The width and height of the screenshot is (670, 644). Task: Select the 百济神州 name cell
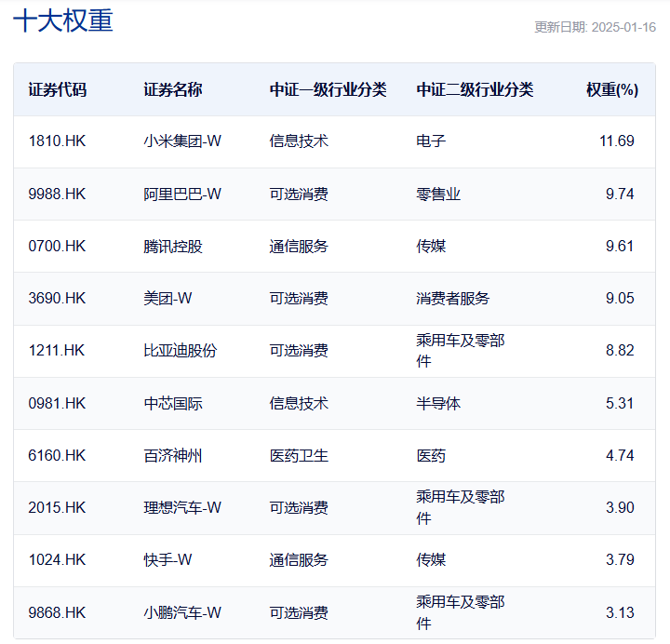tap(173, 455)
